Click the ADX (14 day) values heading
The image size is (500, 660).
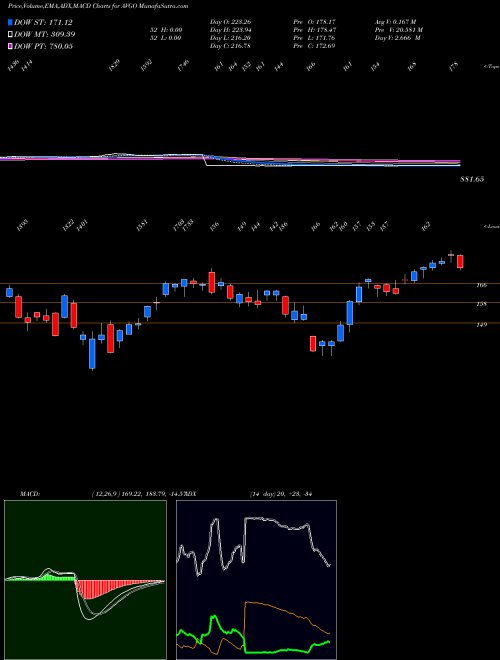coord(281,494)
